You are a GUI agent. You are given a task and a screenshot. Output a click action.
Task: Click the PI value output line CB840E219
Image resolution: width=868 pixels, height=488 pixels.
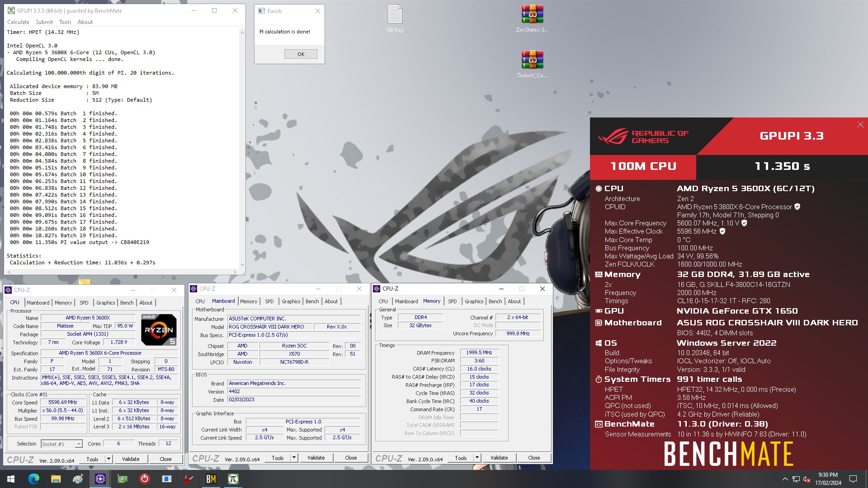80,242
